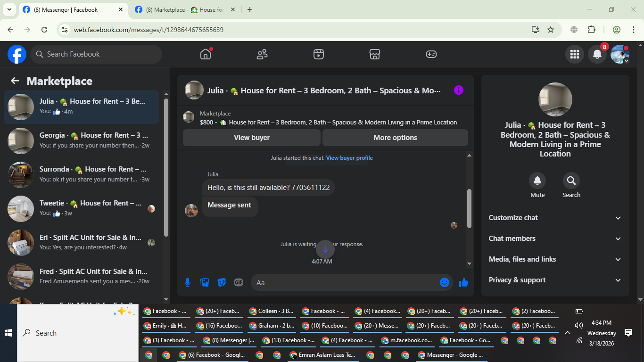Image resolution: width=644 pixels, height=362 pixels.
Task: Click the Windows taskbar Search box
Action: coord(78,333)
